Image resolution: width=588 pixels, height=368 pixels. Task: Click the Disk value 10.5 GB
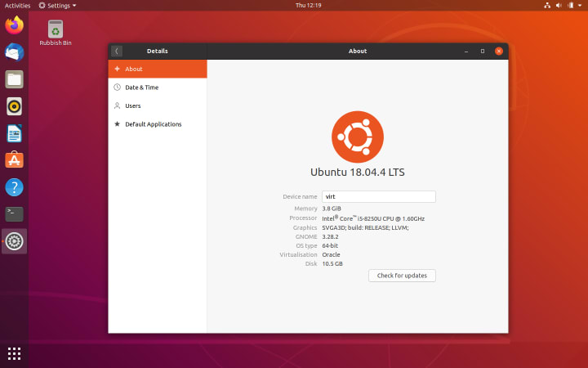332,263
